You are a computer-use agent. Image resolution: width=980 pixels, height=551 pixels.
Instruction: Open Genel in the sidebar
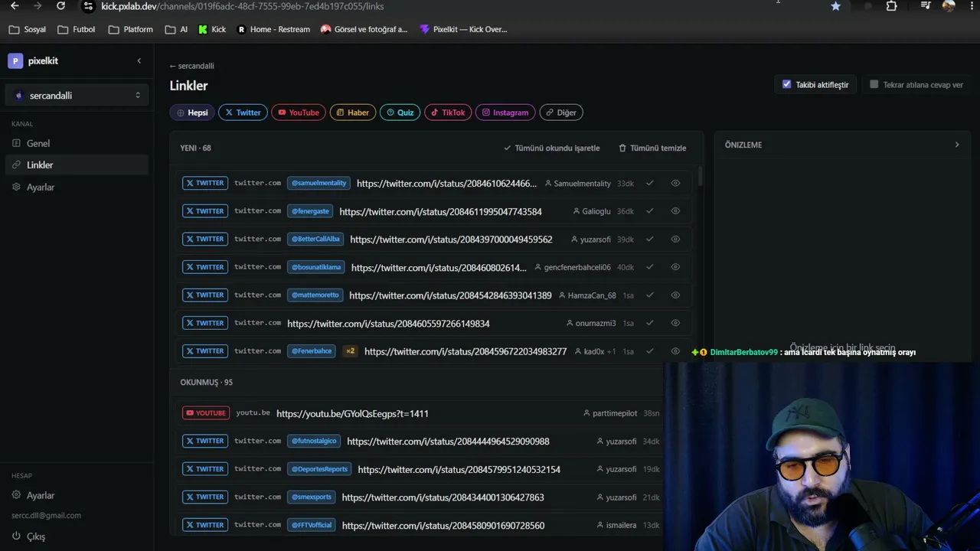click(x=77, y=143)
